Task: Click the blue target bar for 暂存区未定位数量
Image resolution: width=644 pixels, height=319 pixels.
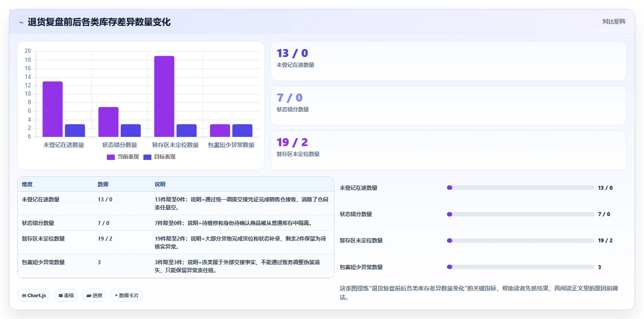Action: coord(186,131)
